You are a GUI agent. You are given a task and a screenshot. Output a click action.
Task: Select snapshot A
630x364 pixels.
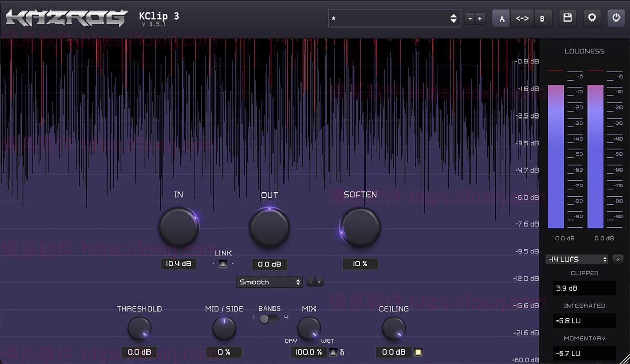pos(501,18)
